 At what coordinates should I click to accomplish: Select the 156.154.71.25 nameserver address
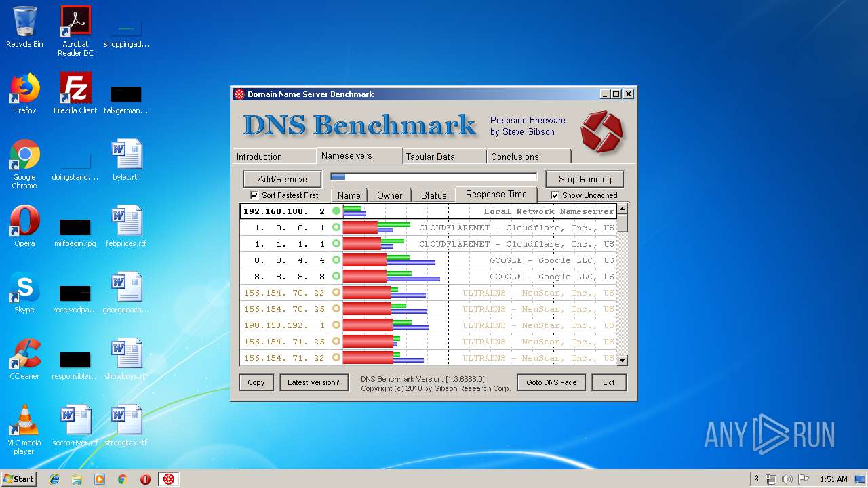(x=284, y=342)
